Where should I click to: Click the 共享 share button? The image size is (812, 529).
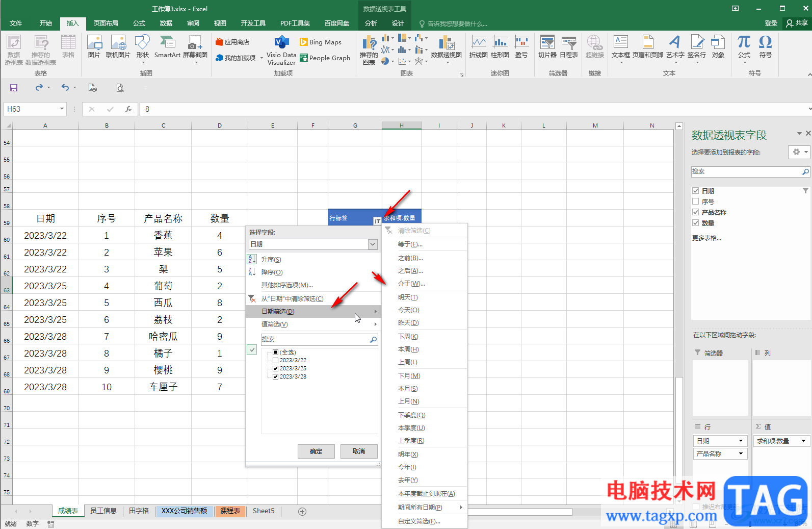click(797, 23)
